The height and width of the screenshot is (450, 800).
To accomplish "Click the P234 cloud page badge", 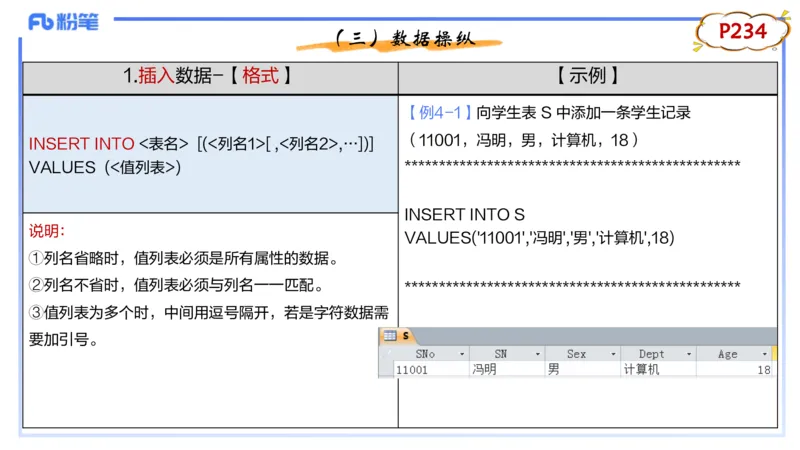I will coord(742,31).
